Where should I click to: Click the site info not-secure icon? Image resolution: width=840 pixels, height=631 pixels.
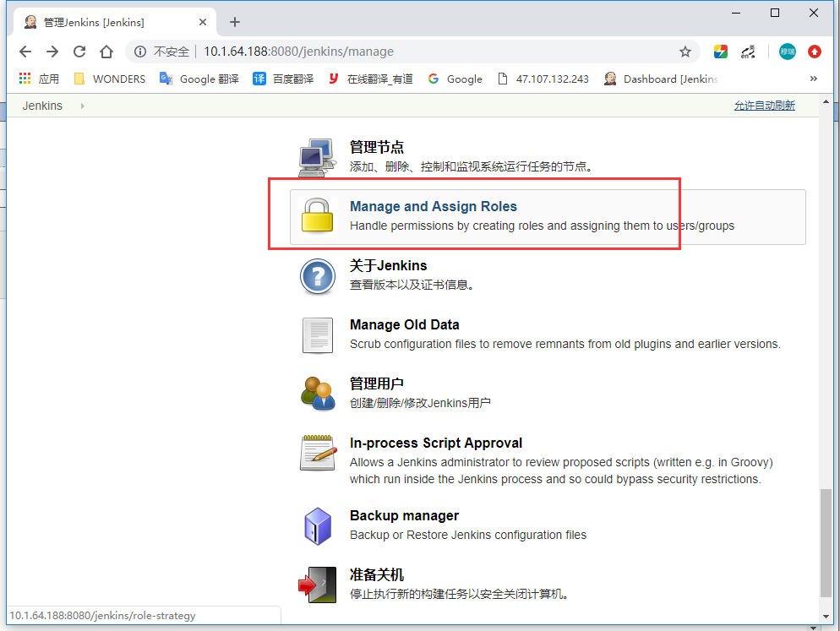pos(139,52)
